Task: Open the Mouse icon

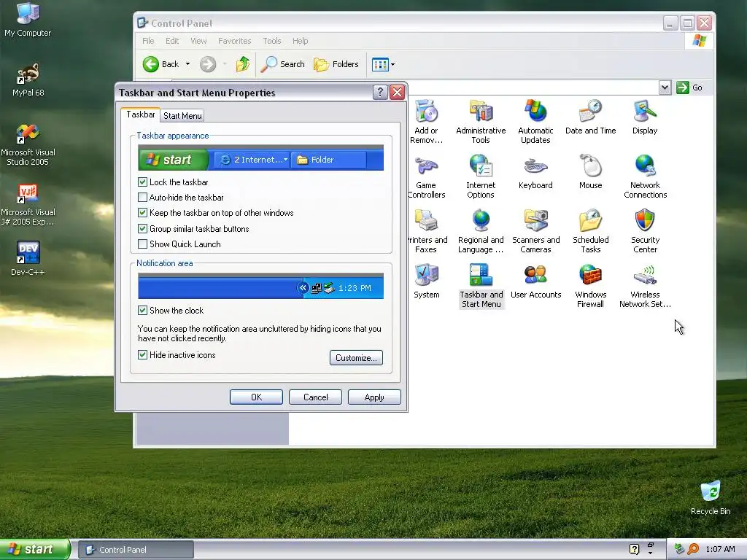Action: [590, 172]
